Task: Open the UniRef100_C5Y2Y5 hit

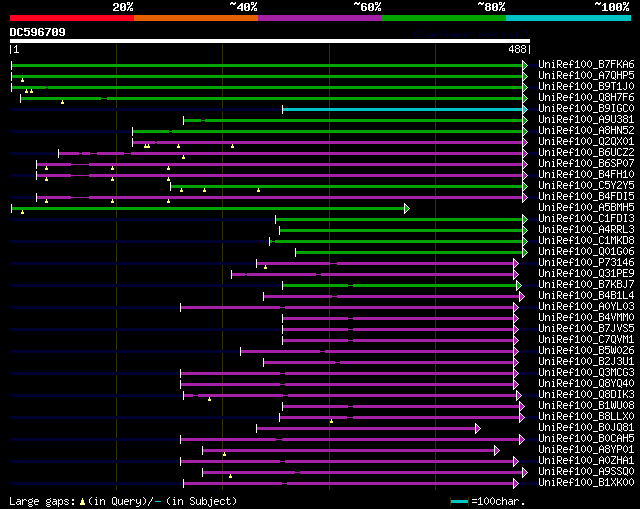Action: (x=586, y=185)
